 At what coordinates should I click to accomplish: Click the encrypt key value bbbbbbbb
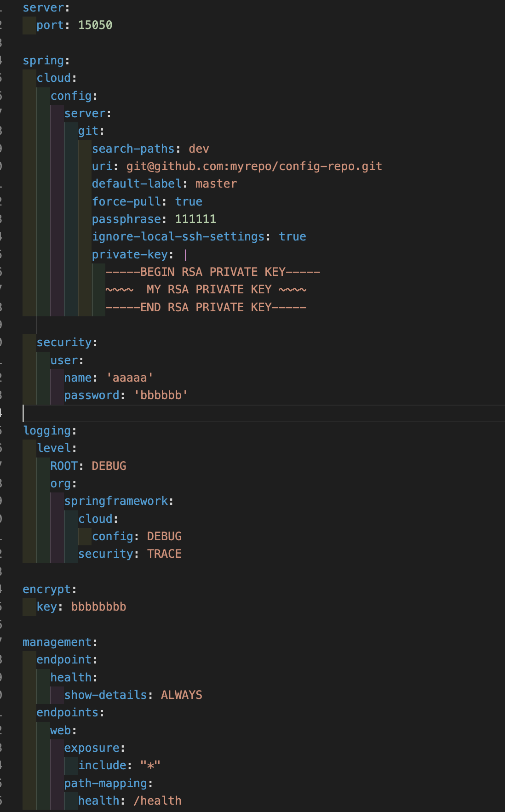(98, 607)
